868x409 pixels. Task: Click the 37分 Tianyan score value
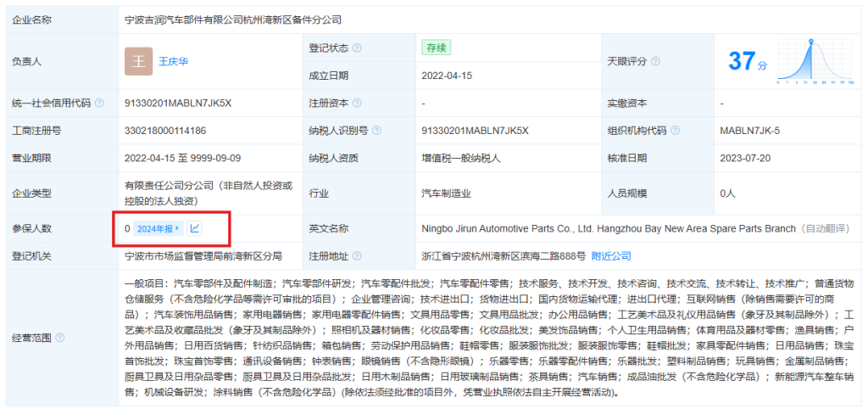[747, 61]
